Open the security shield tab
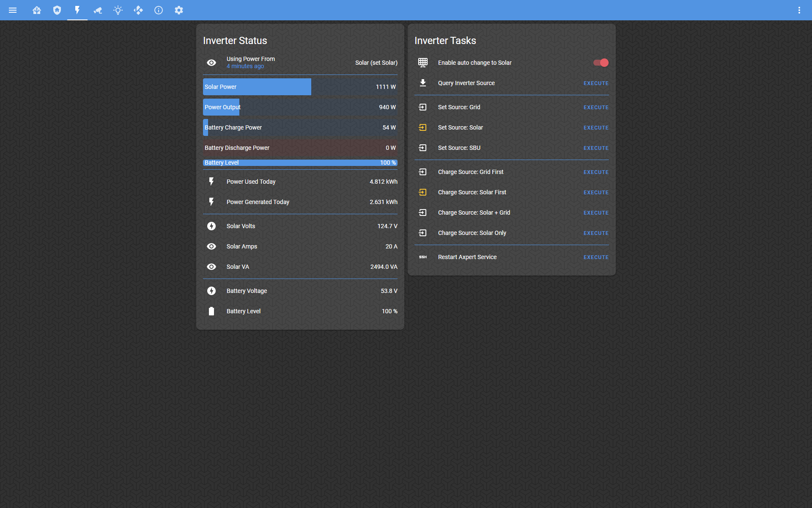Viewport: 812px width, 508px height. click(57, 10)
